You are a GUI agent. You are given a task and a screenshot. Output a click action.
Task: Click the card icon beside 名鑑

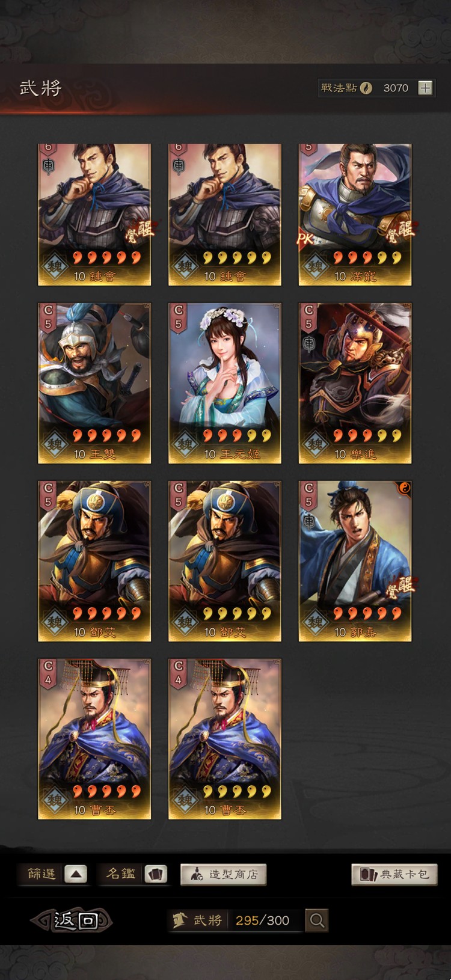point(156,874)
